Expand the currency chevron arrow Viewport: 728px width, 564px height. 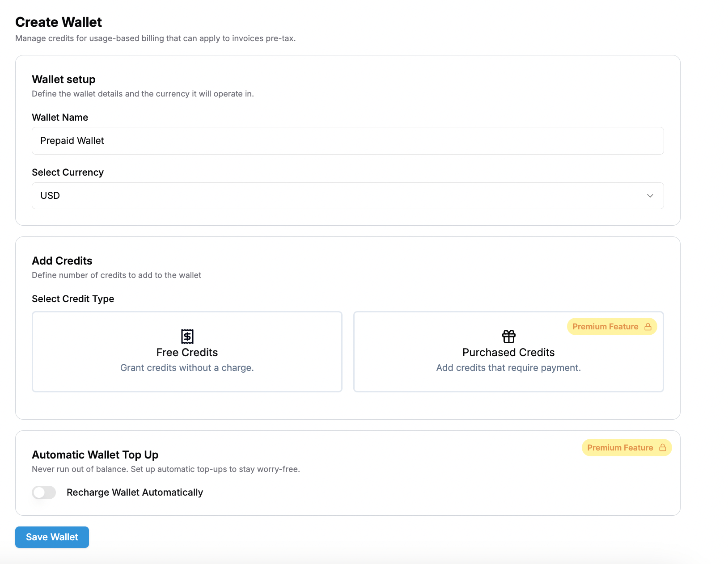coord(650,196)
